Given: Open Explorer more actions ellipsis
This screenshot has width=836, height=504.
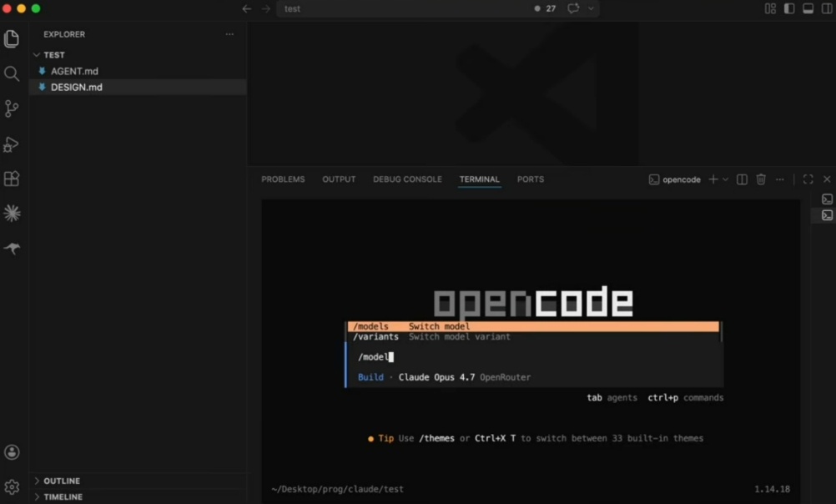Looking at the screenshot, I should (229, 34).
